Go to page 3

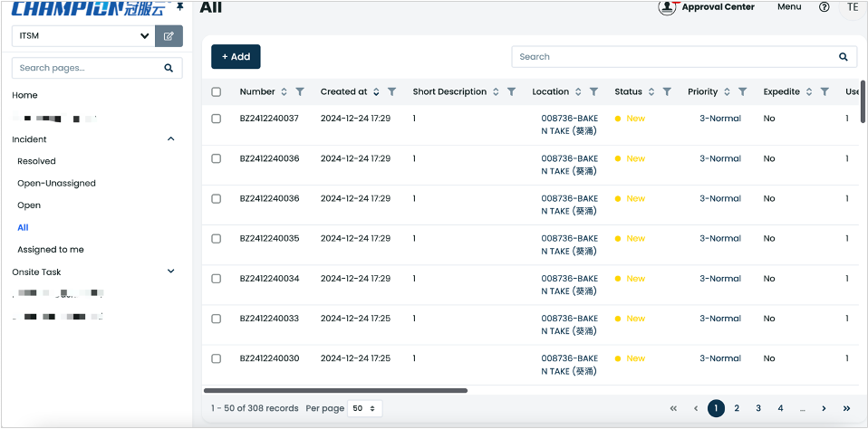[x=758, y=408]
